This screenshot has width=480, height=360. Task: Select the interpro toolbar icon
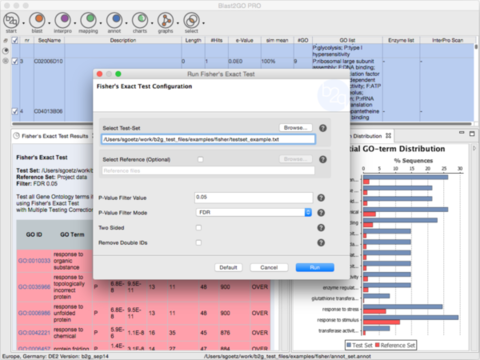pos(63,21)
